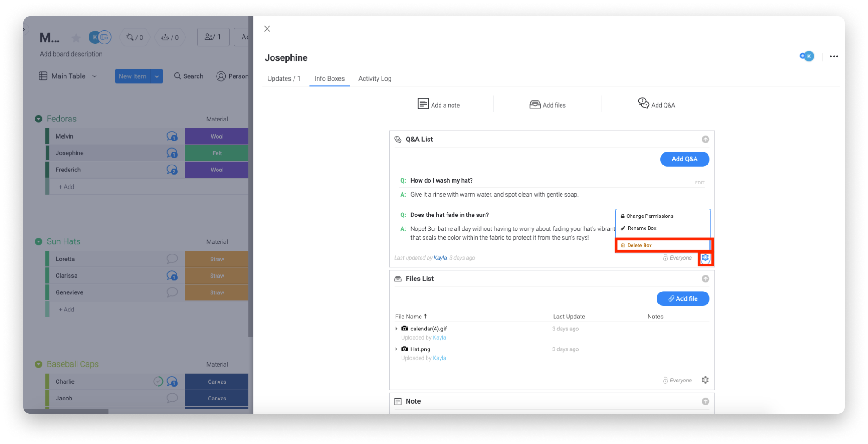Open the integrations counter
868x444 pixels.
[x=135, y=37]
